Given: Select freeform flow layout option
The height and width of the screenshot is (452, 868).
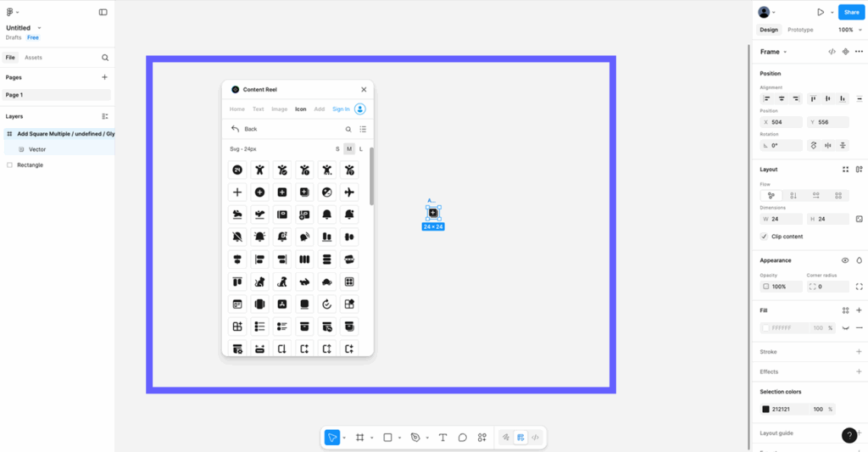Looking at the screenshot, I should pos(771,196).
